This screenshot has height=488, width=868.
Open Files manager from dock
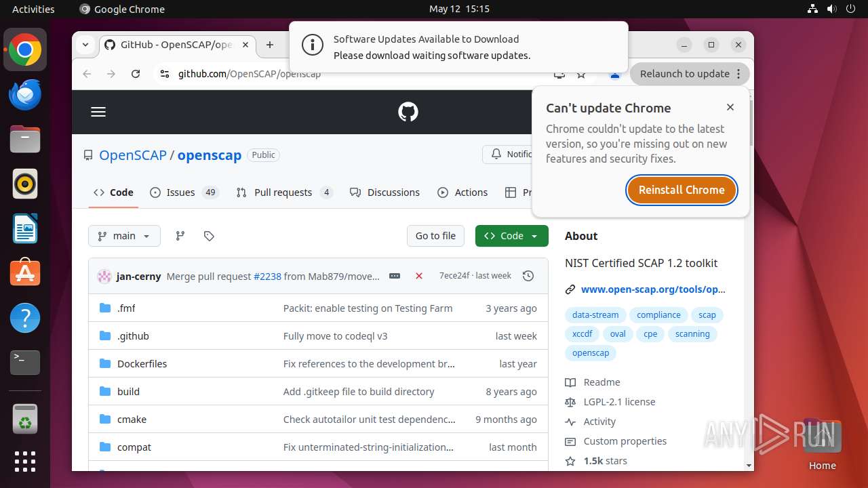click(25, 140)
